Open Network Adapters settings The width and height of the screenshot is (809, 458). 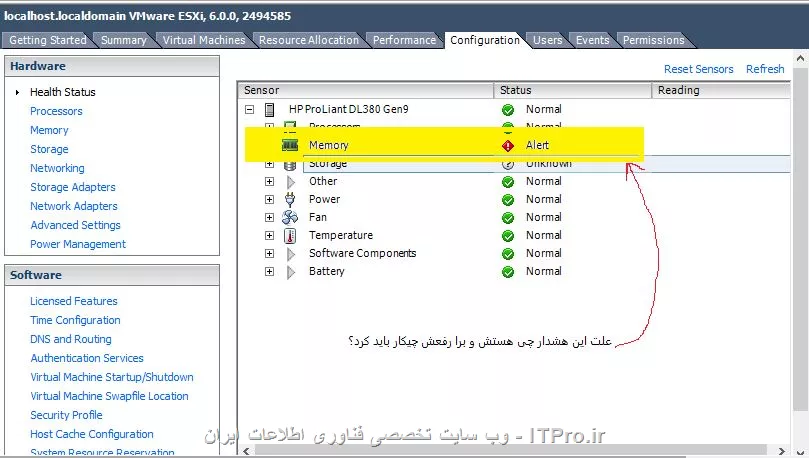73,206
